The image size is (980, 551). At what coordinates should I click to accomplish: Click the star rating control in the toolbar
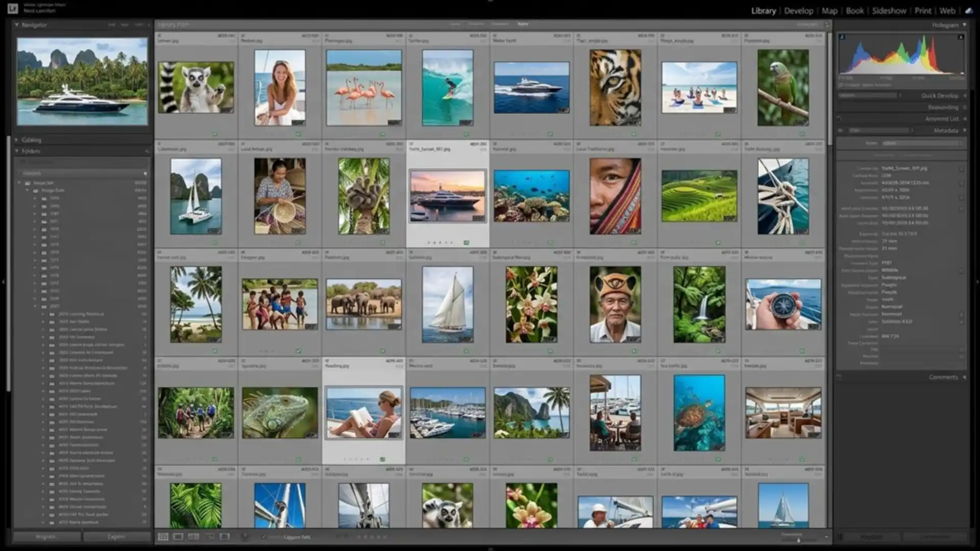tap(371, 537)
